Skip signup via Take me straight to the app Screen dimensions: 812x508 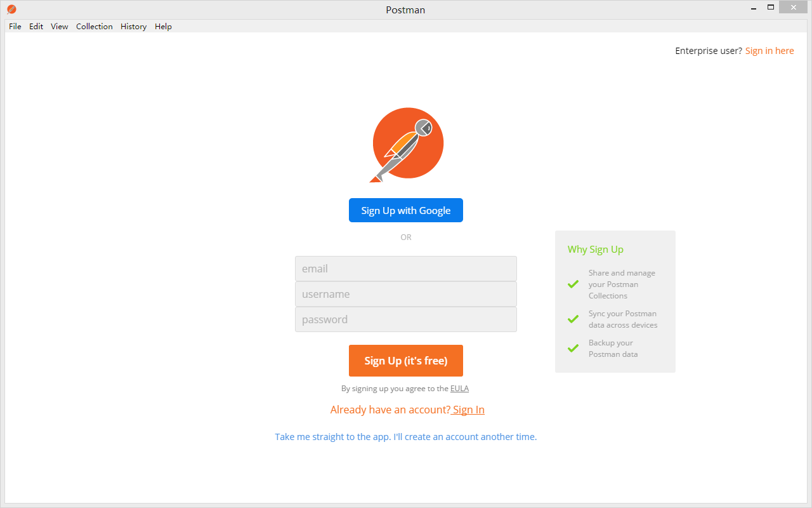point(406,437)
